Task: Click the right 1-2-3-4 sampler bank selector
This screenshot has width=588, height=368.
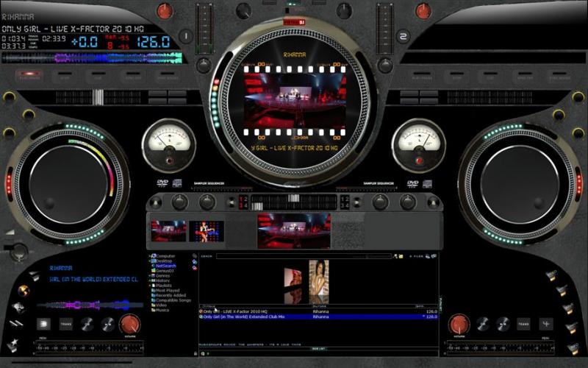Action: (x=345, y=202)
